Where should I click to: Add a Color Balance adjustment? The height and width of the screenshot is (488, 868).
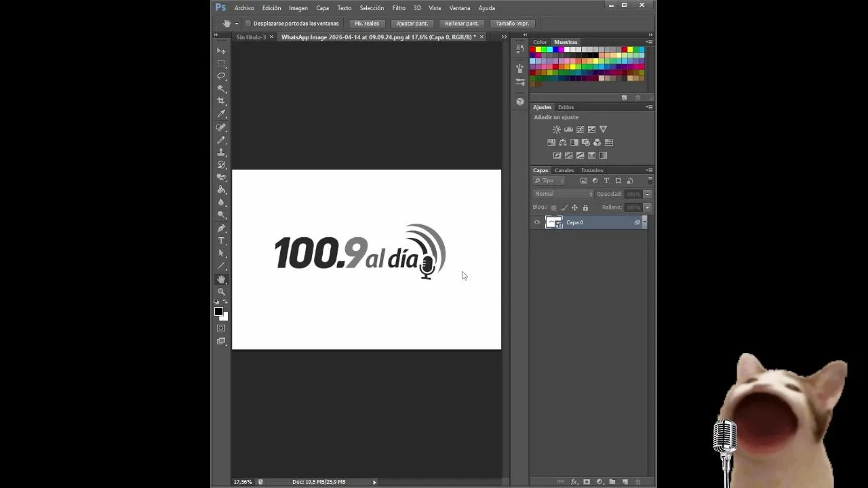[x=563, y=142]
